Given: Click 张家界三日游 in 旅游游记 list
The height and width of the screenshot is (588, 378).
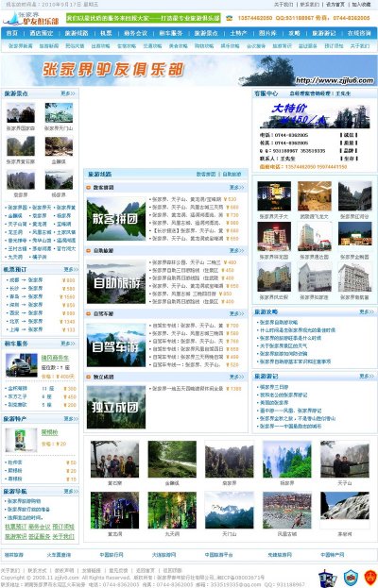Looking at the screenshot, I should [274, 387].
